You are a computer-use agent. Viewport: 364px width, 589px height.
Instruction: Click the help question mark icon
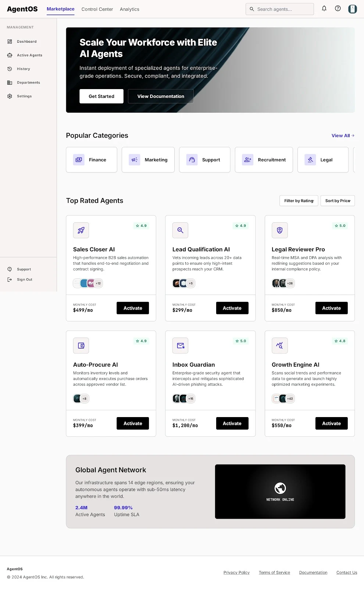click(x=338, y=8)
